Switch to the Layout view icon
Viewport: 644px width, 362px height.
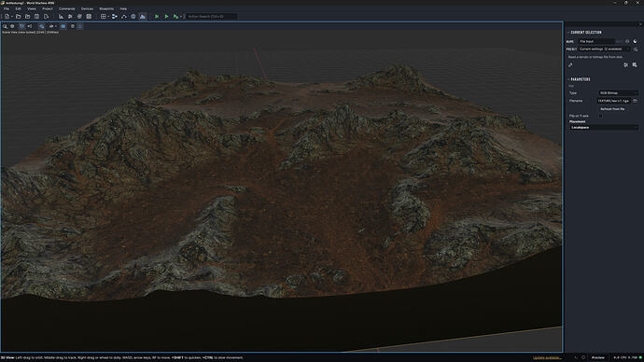pyautogui.click(x=124, y=17)
